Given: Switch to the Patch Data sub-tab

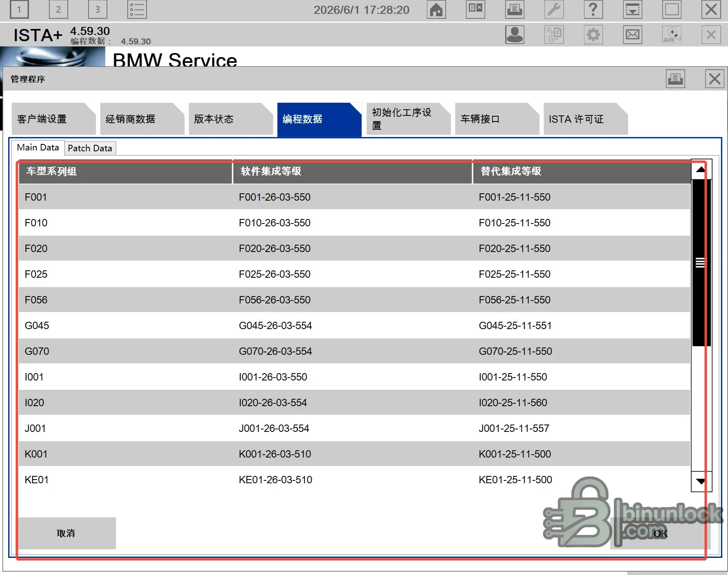Looking at the screenshot, I should [90, 148].
